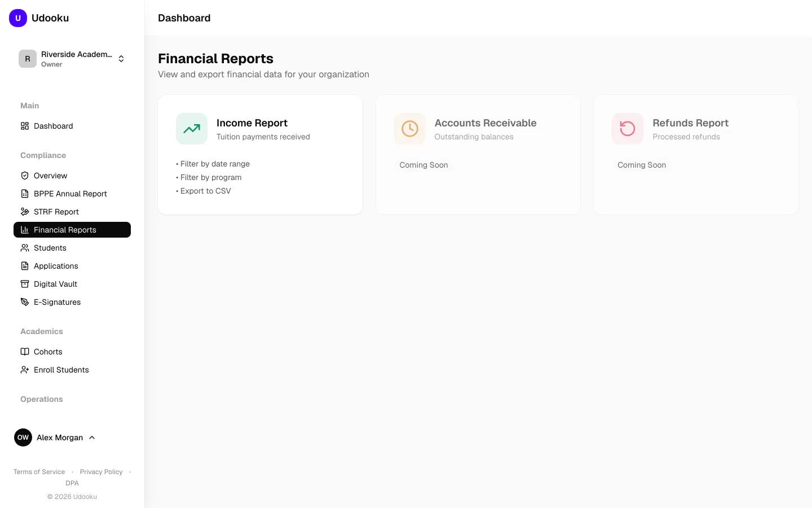Click Coming Soon badge under Accounts Receivable
Image resolution: width=812 pixels, height=508 pixels.
[x=424, y=165]
